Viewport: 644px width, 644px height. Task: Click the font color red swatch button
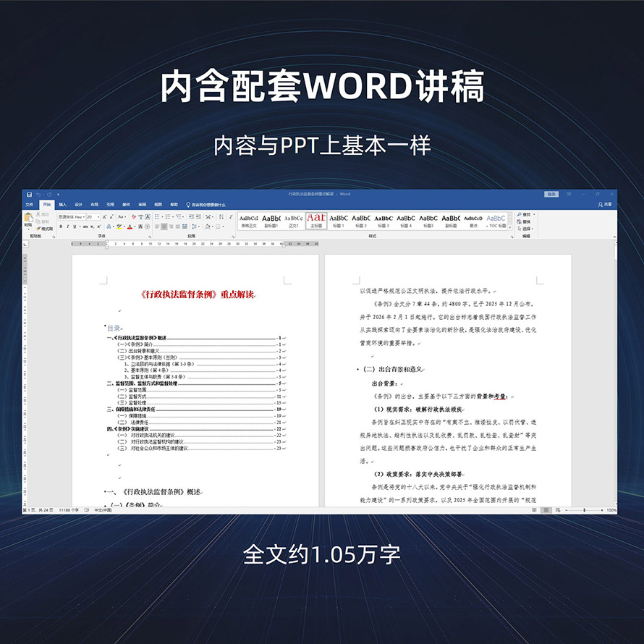click(x=130, y=226)
